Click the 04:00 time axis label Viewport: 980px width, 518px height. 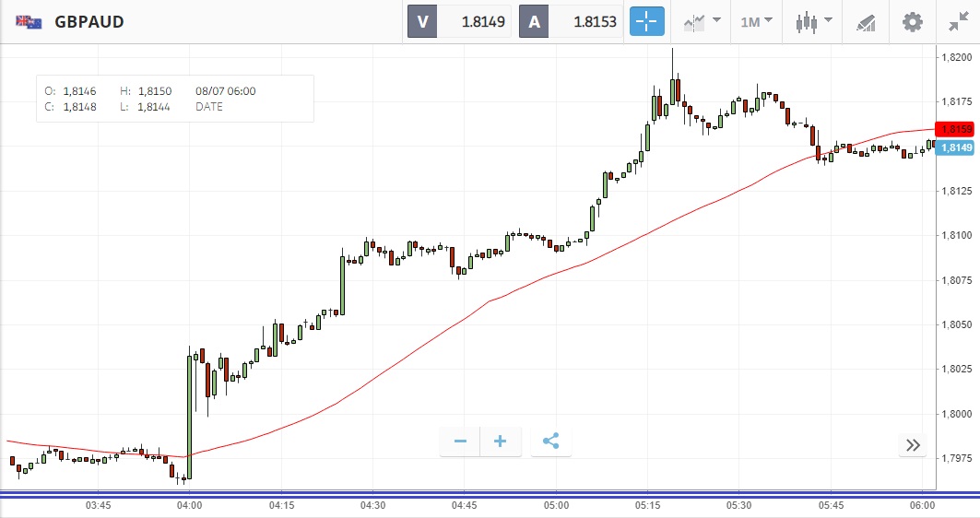pos(190,505)
